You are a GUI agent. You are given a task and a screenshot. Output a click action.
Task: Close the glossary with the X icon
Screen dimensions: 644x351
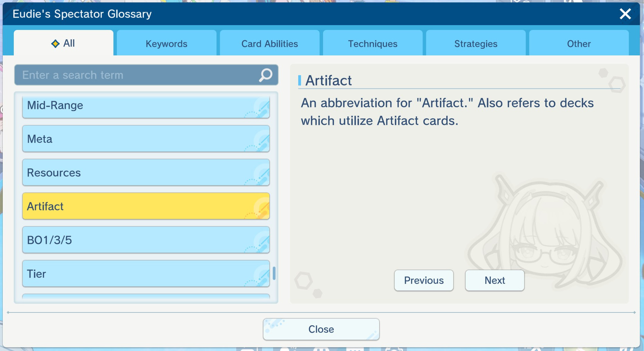[x=625, y=14]
